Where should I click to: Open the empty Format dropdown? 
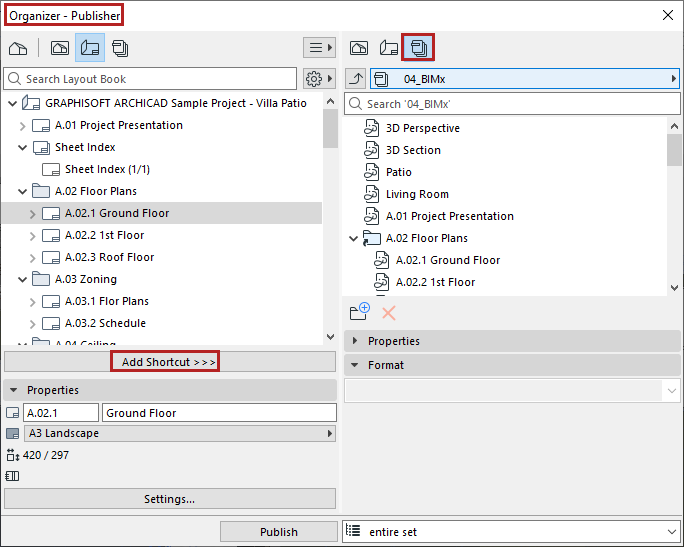(x=512, y=391)
